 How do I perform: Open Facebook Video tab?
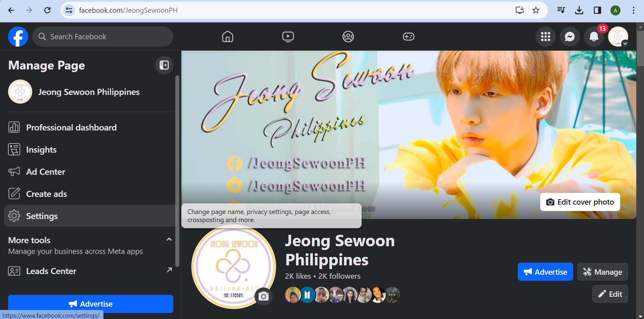(288, 37)
